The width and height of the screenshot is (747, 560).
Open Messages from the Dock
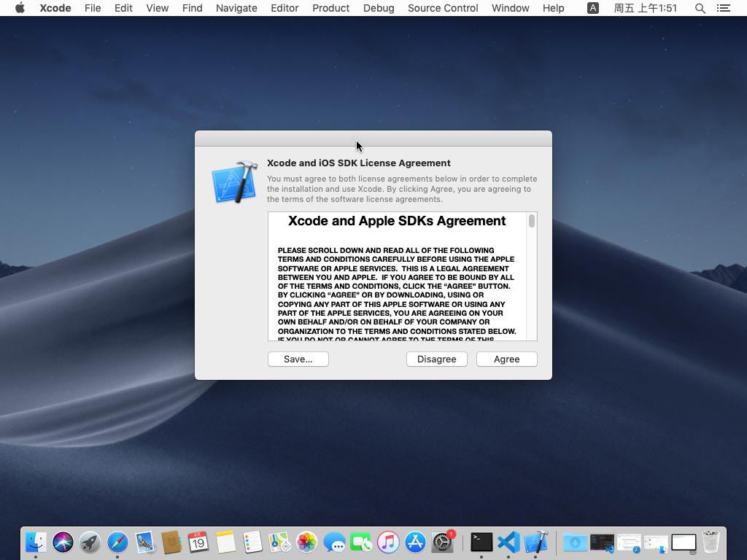coord(334,542)
